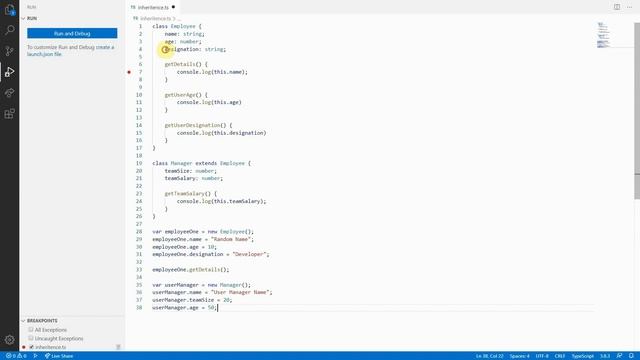This screenshot has height=360, width=640.
Task: Click 'console.log(this.name);' on line 7
Action: 212,72
